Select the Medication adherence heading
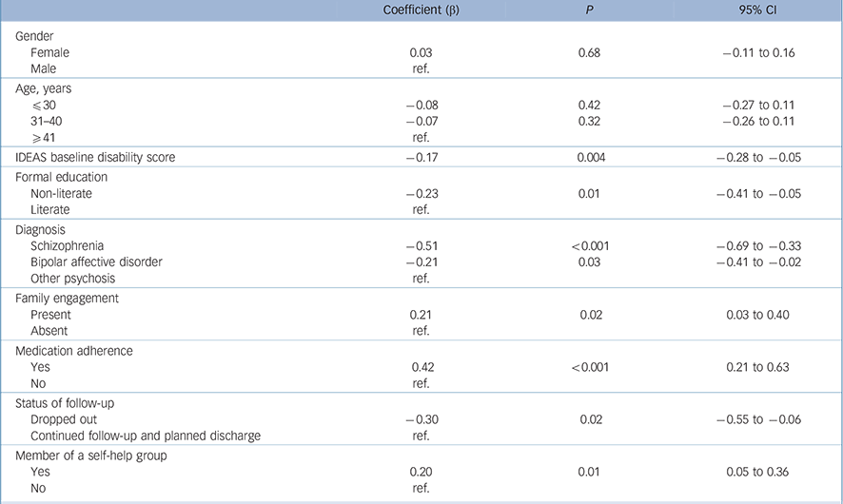843x504 pixels. point(74,350)
